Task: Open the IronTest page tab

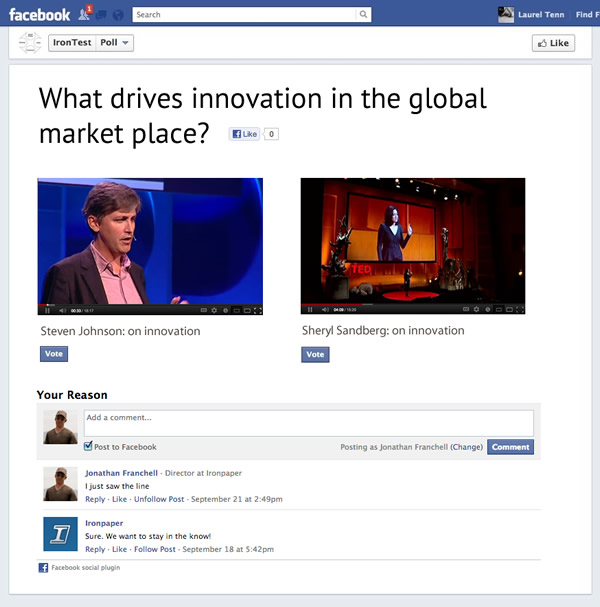Action: coord(72,43)
